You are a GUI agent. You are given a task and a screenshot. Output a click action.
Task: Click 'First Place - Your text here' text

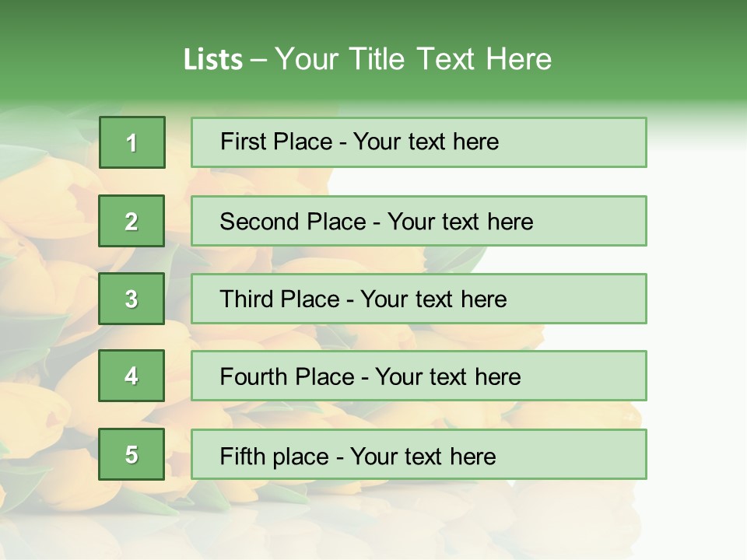[x=359, y=142]
